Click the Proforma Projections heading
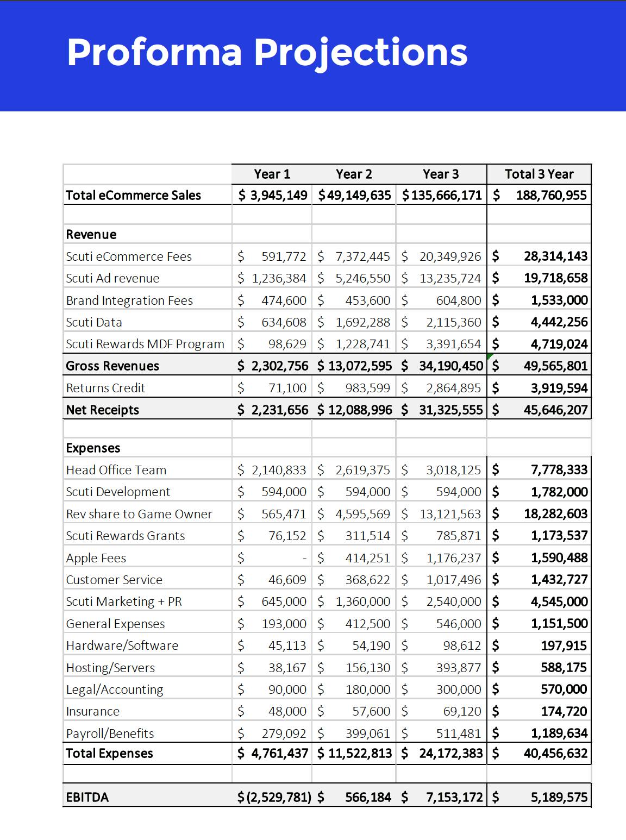Viewport: 626px width, 840px height. tap(267, 54)
